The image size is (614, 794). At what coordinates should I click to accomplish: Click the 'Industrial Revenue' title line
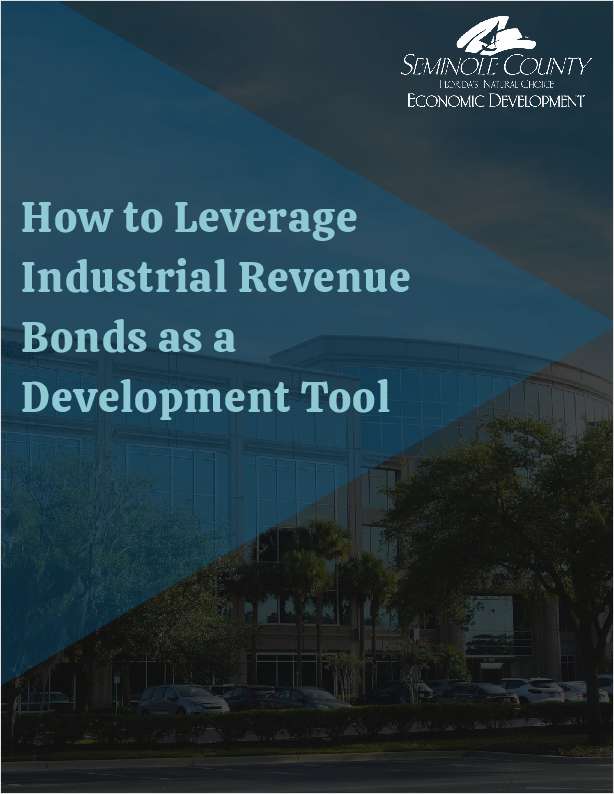(x=215, y=277)
